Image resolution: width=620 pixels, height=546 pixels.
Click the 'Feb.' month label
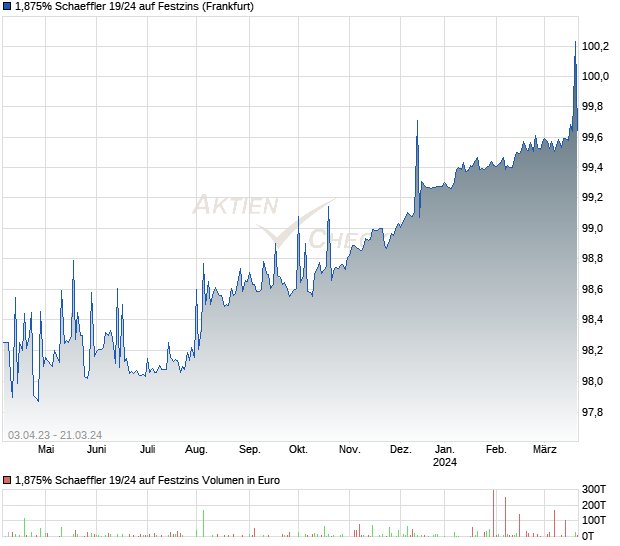point(496,449)
